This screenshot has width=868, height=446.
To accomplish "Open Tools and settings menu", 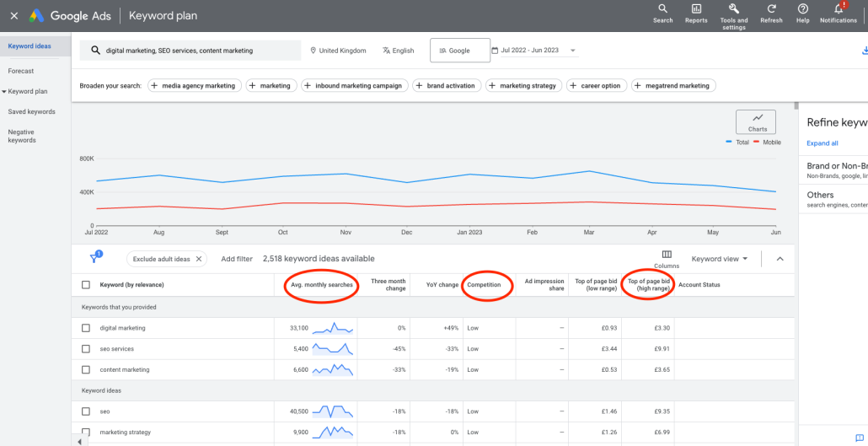I will (x=733, y=9).
